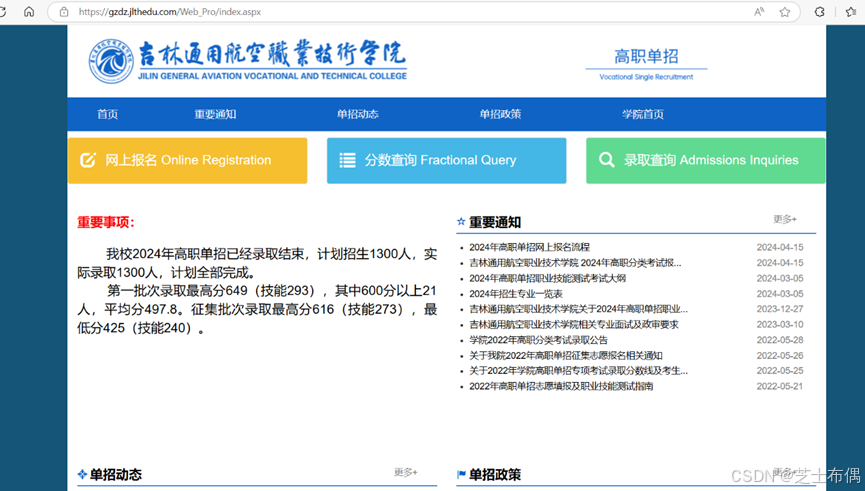Click the college round logo emblem
This screenshot has height=491, width=865.
point(111,61)
